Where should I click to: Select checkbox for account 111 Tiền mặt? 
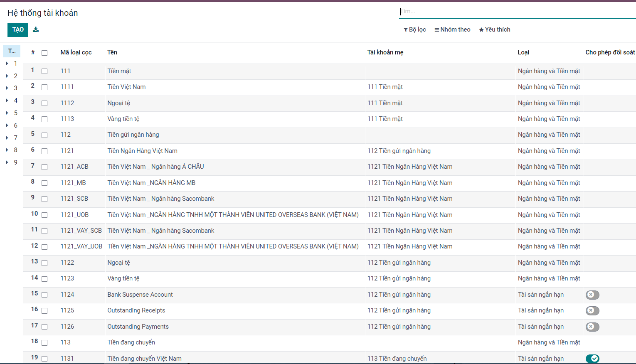point(44,71)
